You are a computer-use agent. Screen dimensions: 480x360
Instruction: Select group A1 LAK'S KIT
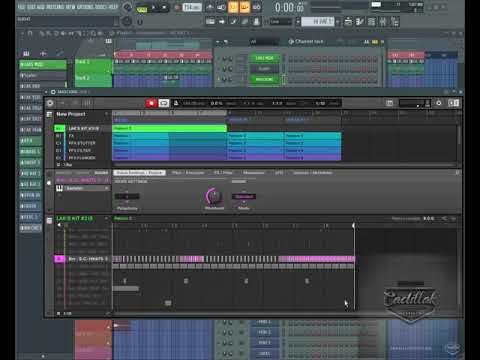tap(83, 128)
